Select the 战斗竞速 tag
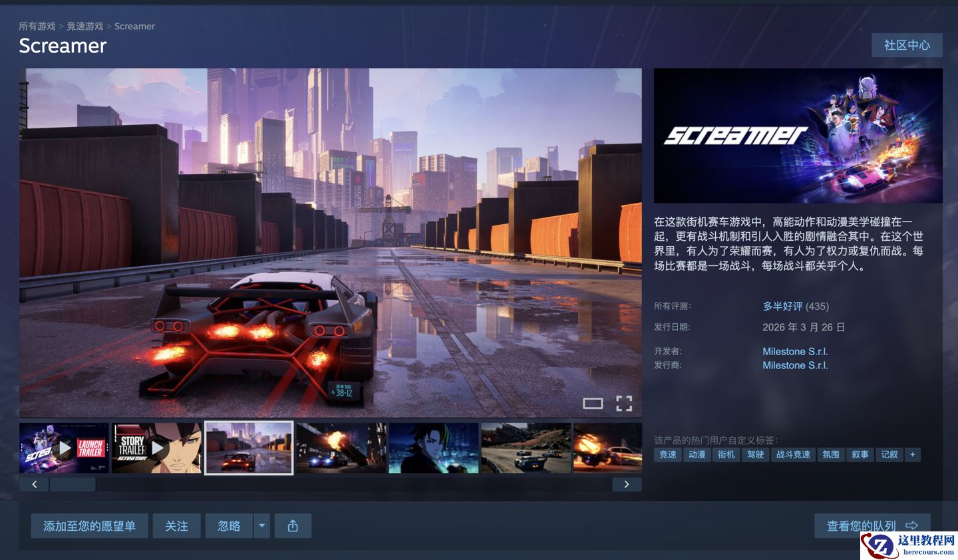The height and width of the screenshot is (560, 958). tap(793, 455)
